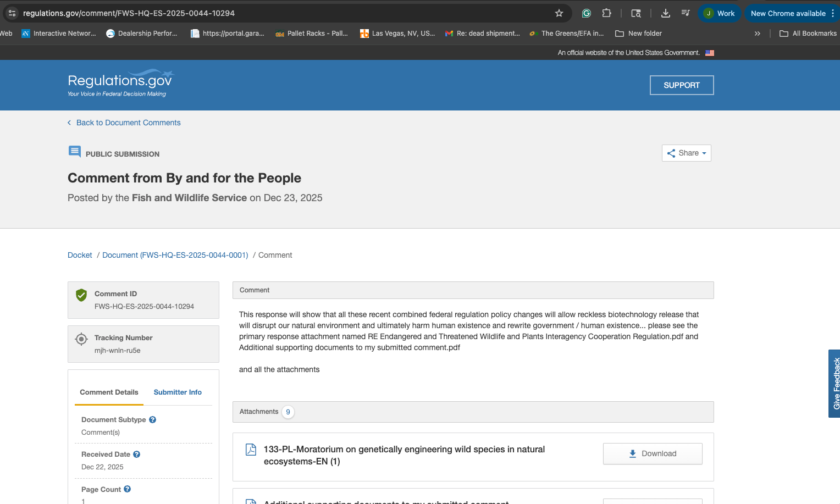Switch to the Submitter Info tab

click(178, 392)
